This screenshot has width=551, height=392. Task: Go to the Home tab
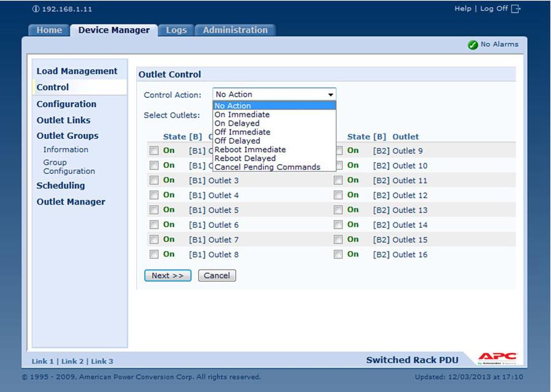(x=49, y=30)
